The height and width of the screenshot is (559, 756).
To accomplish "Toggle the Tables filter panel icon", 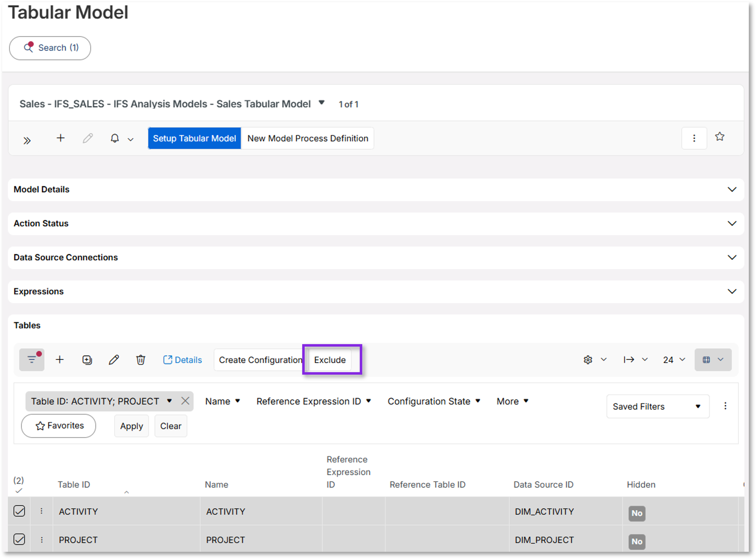I will pos(32,360).
